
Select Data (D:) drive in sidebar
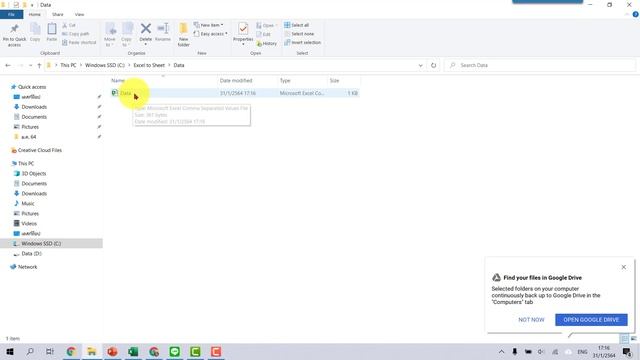[31, 253]
